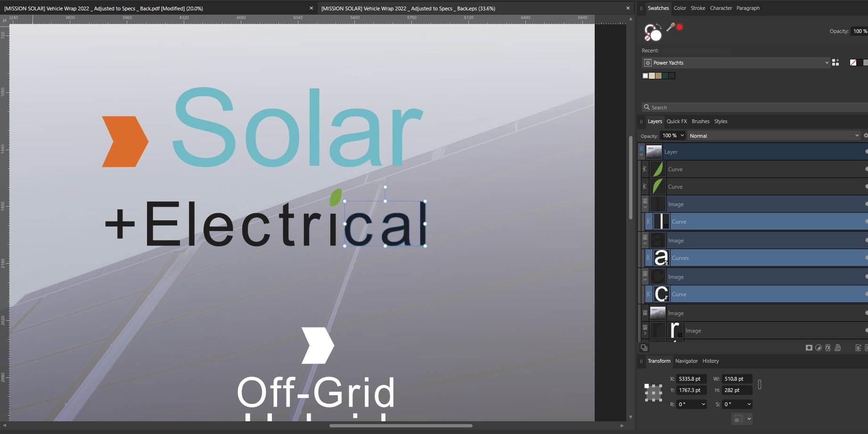Open the Styles tab
Image resolution: width=868 pixels, height=434 pixels.
pyautogui.click(x=721, y=121)
